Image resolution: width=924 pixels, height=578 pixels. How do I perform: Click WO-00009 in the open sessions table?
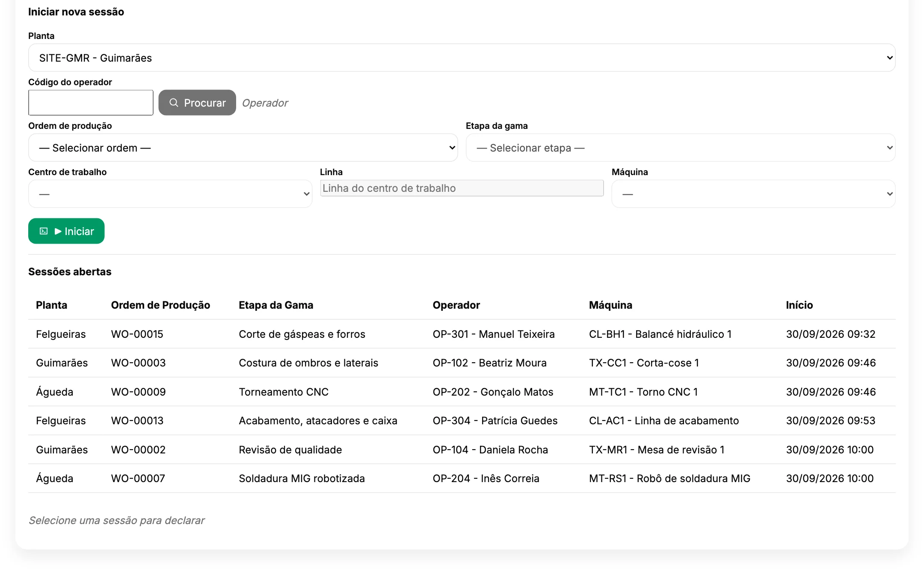(x=138, y=392)
